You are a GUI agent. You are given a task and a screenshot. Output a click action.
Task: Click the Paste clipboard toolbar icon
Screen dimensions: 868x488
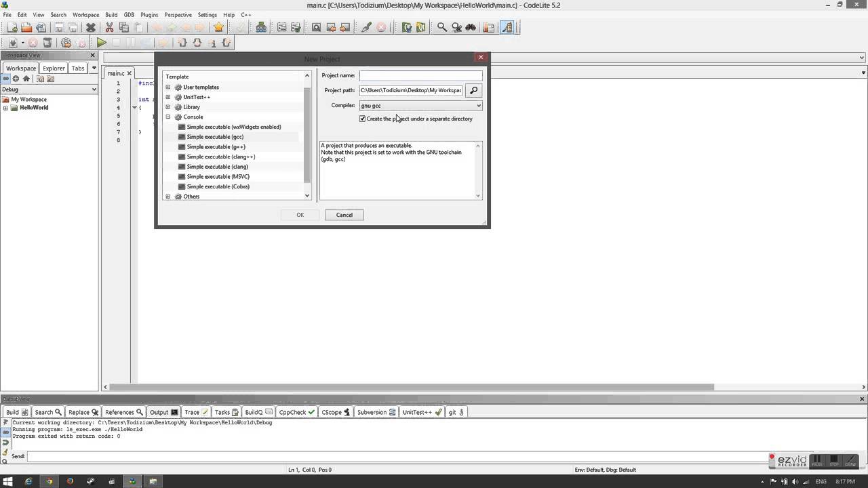tap(138, 27)
